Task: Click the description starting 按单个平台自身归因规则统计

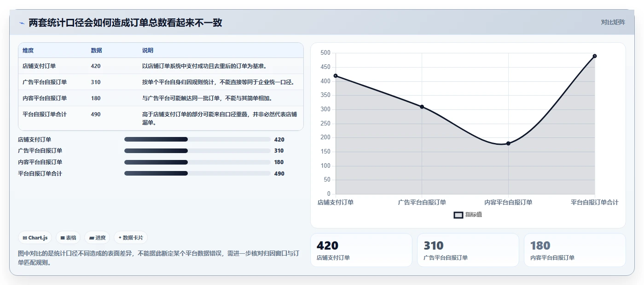Action: tap(218, 82)
